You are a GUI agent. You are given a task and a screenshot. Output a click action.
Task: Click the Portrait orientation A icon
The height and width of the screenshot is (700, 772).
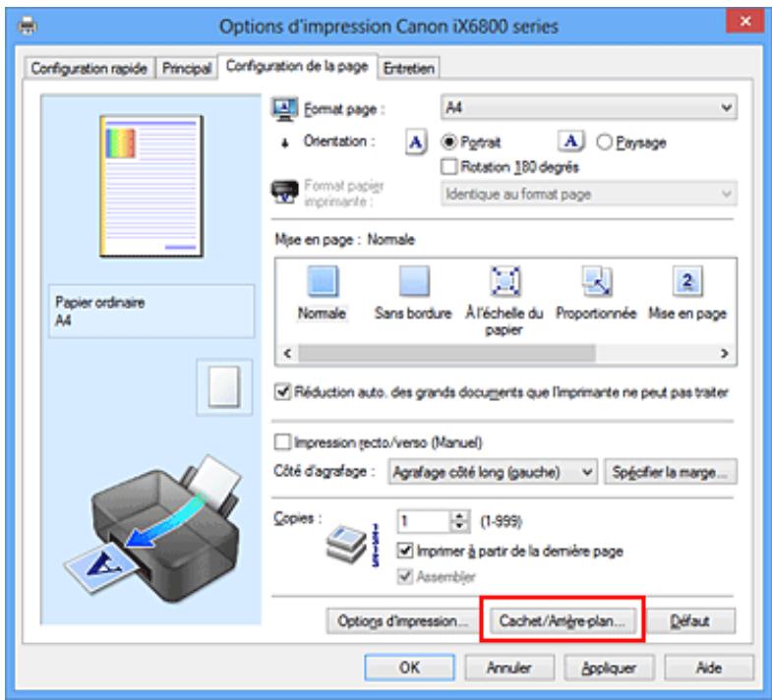[x=416, y=143]
